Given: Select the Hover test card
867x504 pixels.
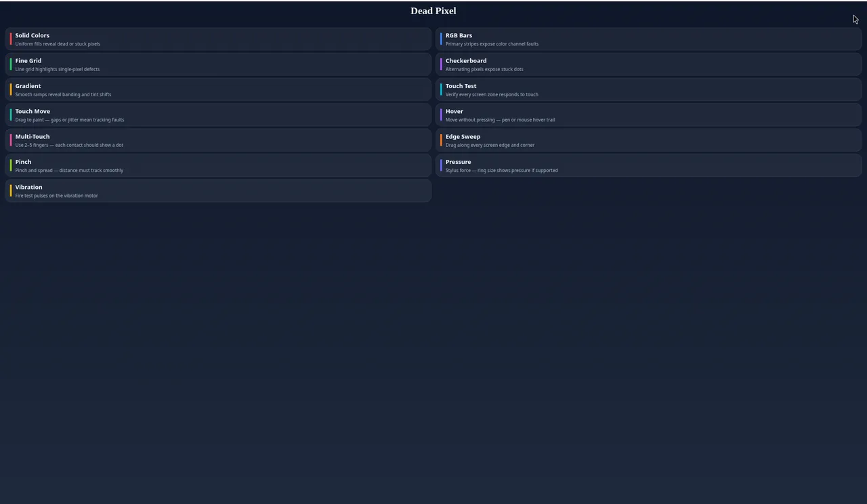Looking at the screenshot, I should [x=648, y=115].
